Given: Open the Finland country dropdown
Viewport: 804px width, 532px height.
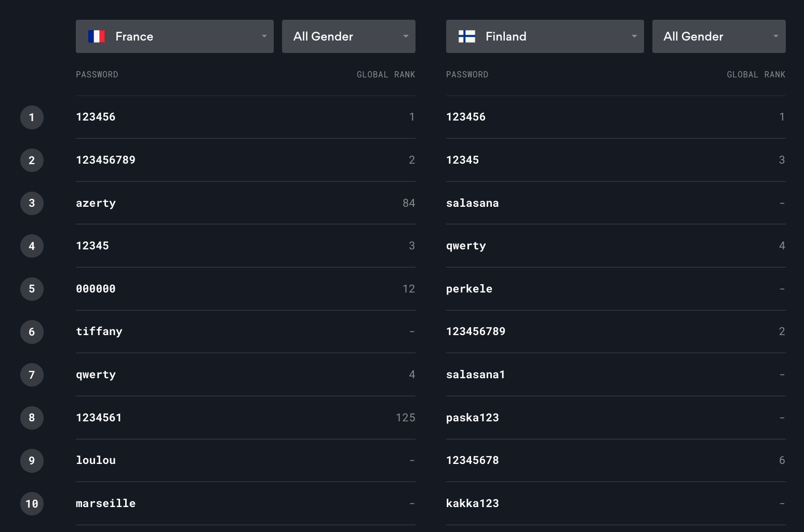Looking at the screenshot, I should [545, 36].
